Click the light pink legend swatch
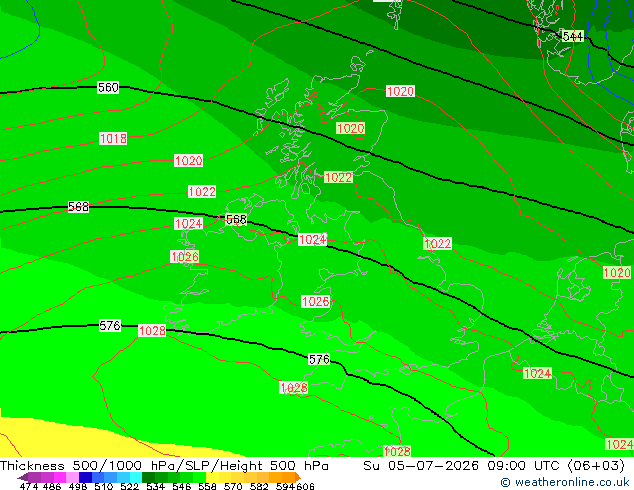634x490 pixels. pos(72,477)
